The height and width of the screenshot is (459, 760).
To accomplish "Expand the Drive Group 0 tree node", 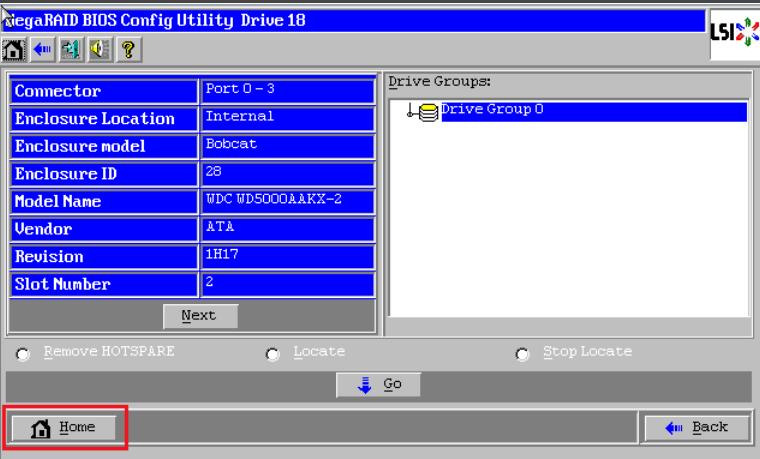I will click(411, 113).
